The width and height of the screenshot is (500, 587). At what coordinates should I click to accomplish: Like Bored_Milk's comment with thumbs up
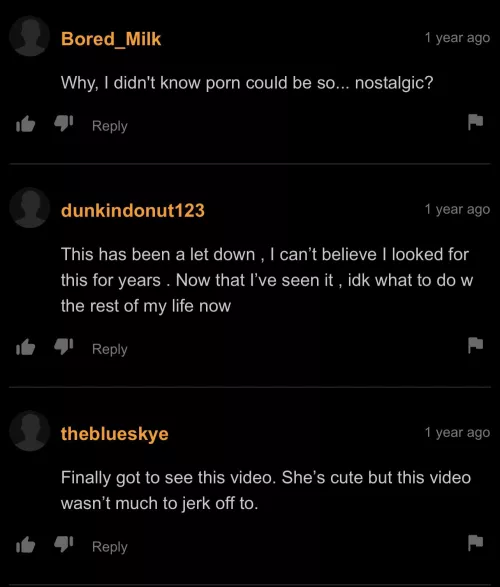coord(25,124)
